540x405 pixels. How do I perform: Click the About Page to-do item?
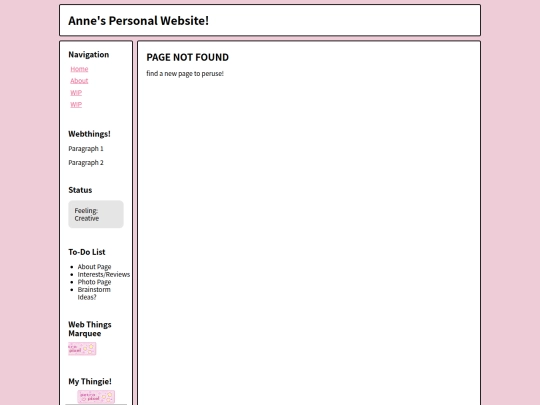coord(94,267)
